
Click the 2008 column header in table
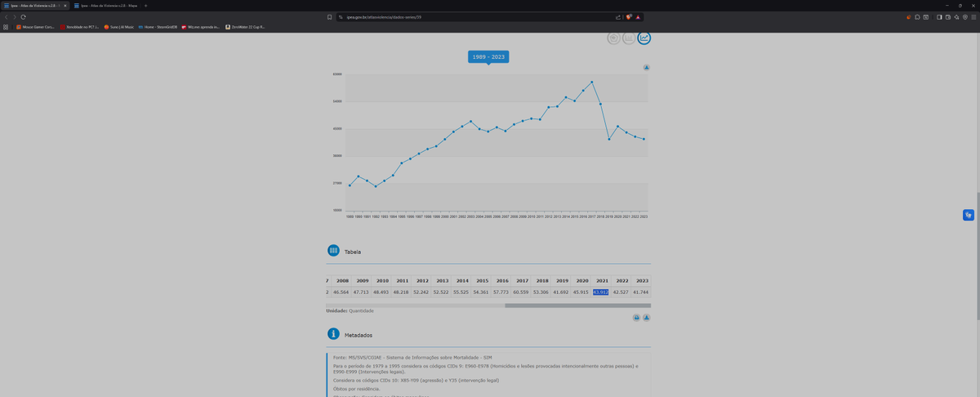tap(342, 280)
